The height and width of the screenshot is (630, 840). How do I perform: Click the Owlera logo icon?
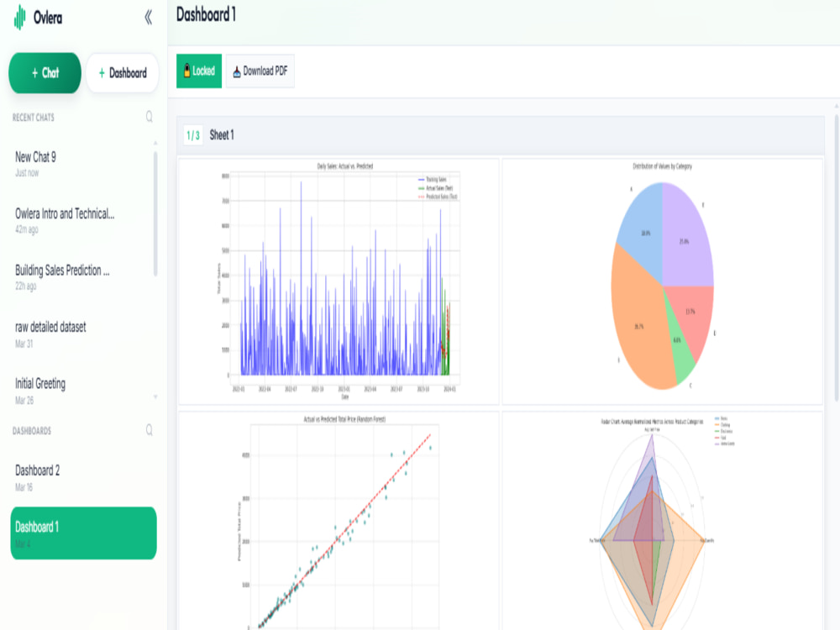pos(20,17)
